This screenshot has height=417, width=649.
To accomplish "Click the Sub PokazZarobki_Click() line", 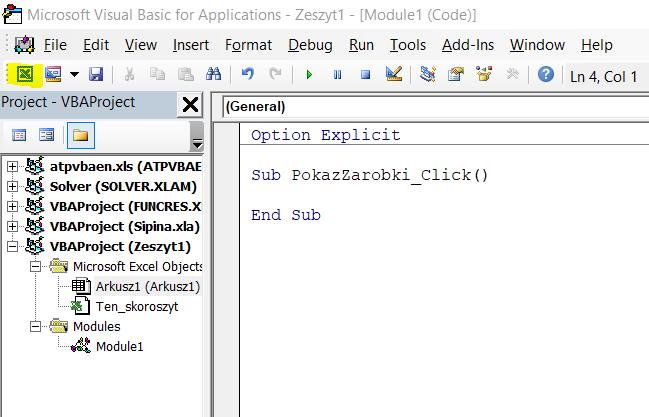I will click(369, 175).
